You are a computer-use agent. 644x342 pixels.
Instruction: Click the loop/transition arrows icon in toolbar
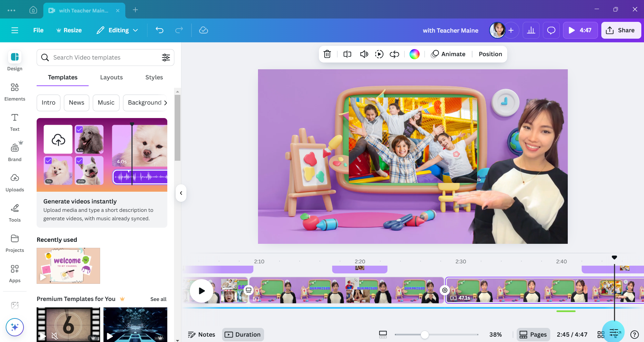click(394, 54)
